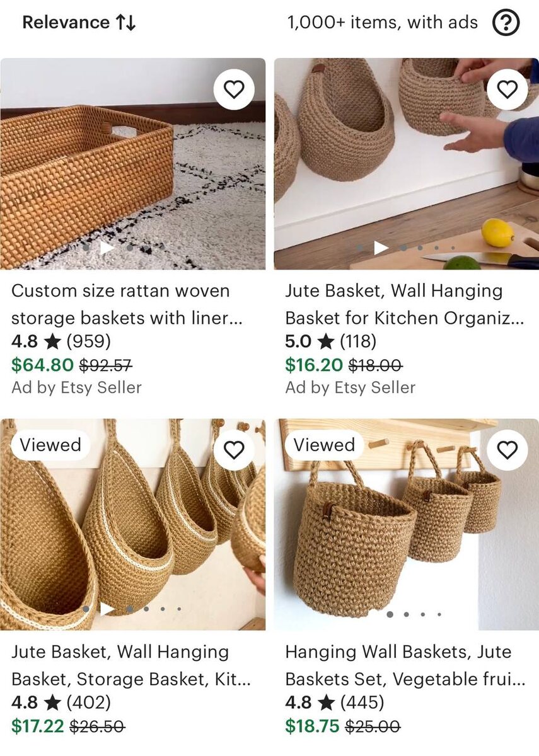Image resolution: width=539 pixels, height=756 pixels.
Task: Click the sort arrows icon beside Relevance
Action: click(126, 23)
